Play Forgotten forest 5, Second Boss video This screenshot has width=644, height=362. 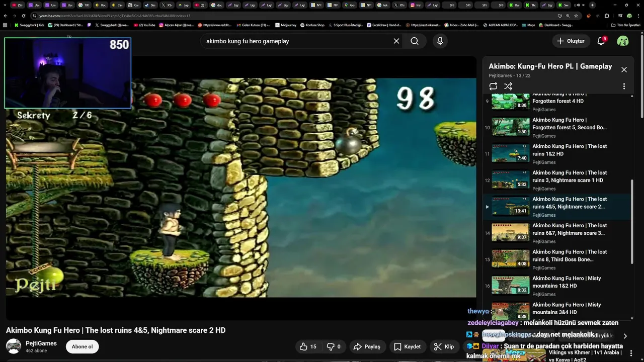556,127
